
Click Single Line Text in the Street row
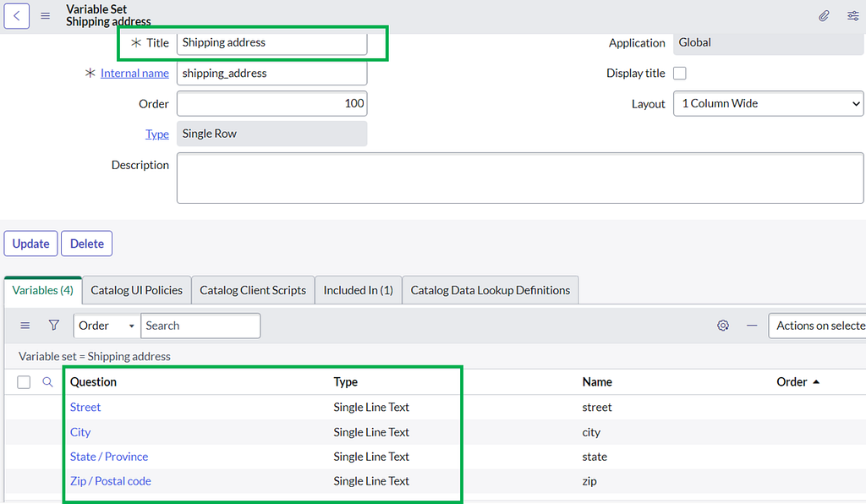tap(371, 408)
